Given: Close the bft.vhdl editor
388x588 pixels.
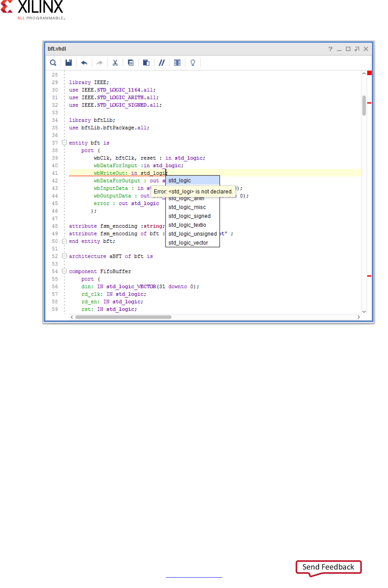Looking at the screenshot, I should click(366, 49).
